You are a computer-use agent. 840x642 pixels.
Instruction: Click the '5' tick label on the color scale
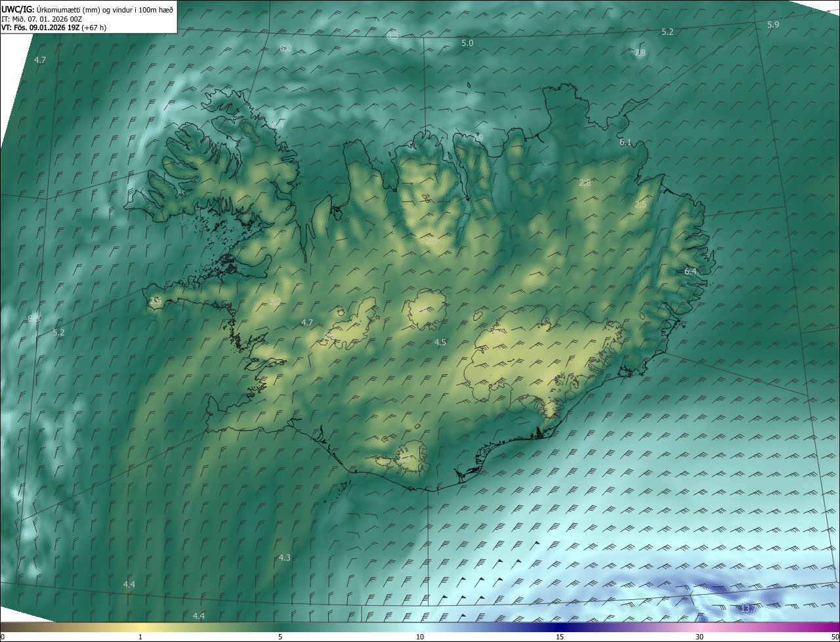pos(280,637)
